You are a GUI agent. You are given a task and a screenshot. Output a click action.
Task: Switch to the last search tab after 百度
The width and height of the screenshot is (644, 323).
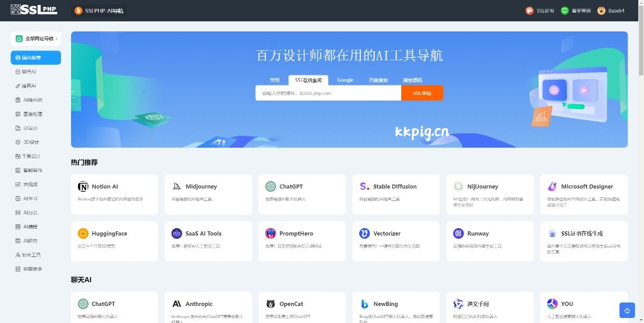(413, 80)
